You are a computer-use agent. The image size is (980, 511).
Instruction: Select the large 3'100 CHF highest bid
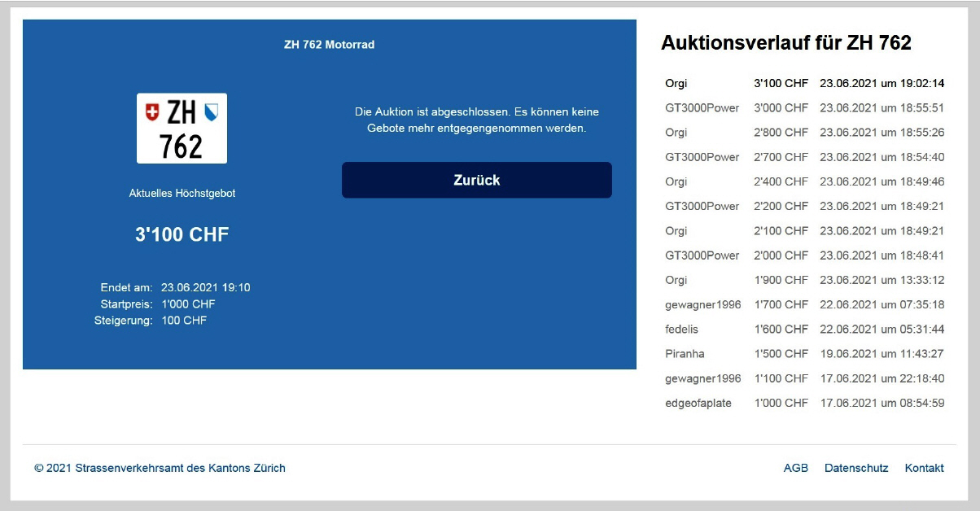click(x=182, y=235)
